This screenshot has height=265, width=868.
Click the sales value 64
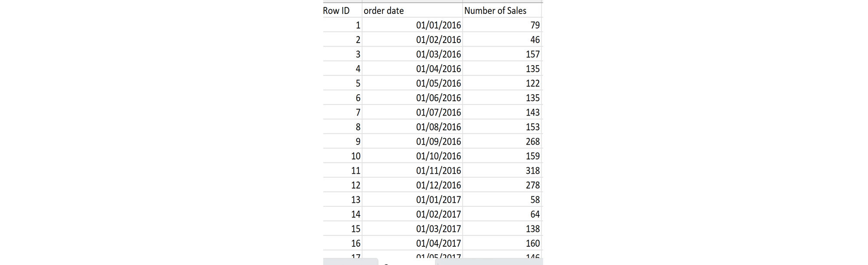(x=535, y=214)
